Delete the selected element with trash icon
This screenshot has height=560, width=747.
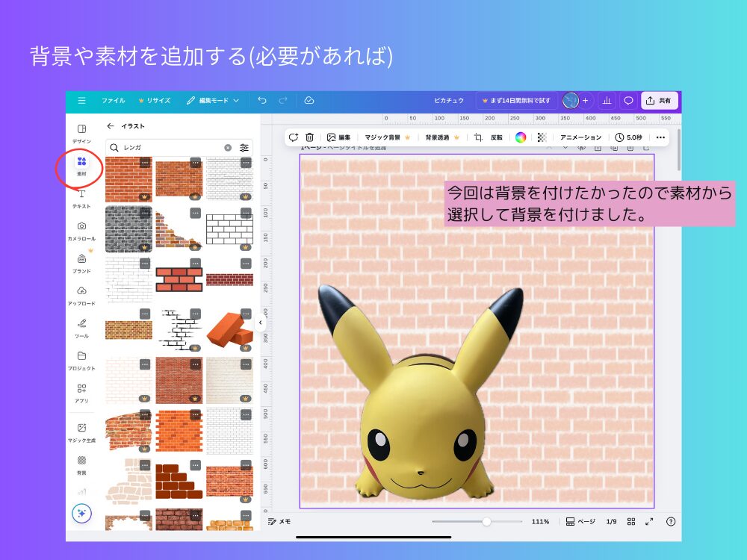click(309, 137)
